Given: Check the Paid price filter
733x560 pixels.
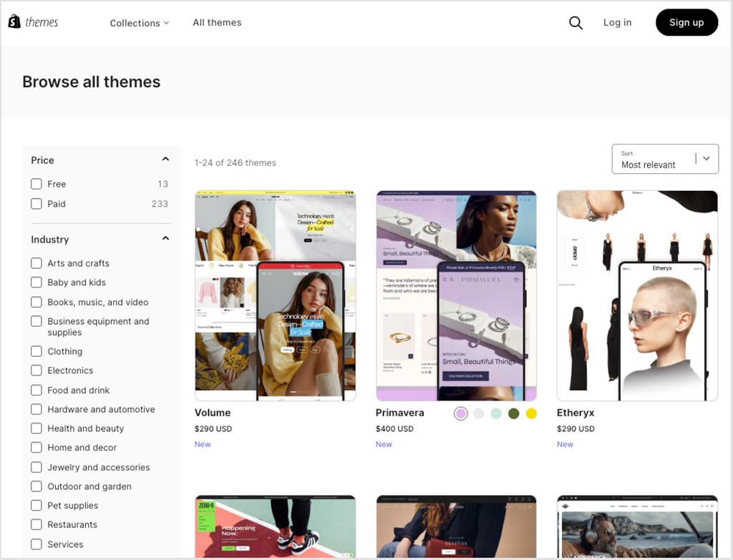Looking at the screenshot, I should coord(36,204).
